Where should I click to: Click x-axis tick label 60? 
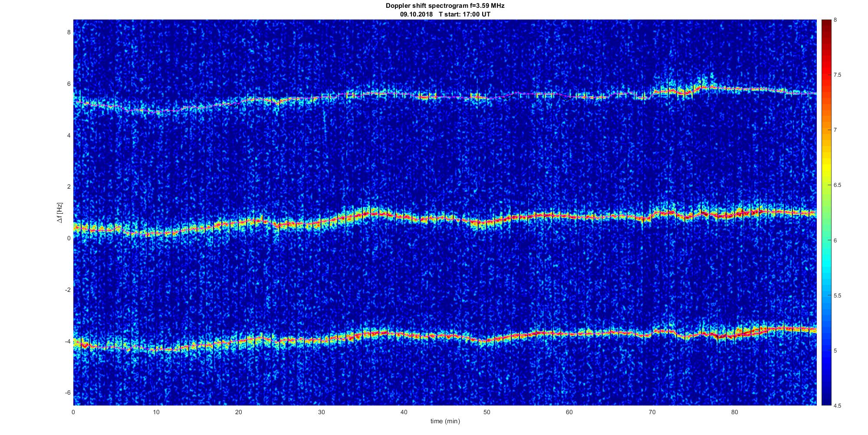pyautogui.click(x=569, y=412)
